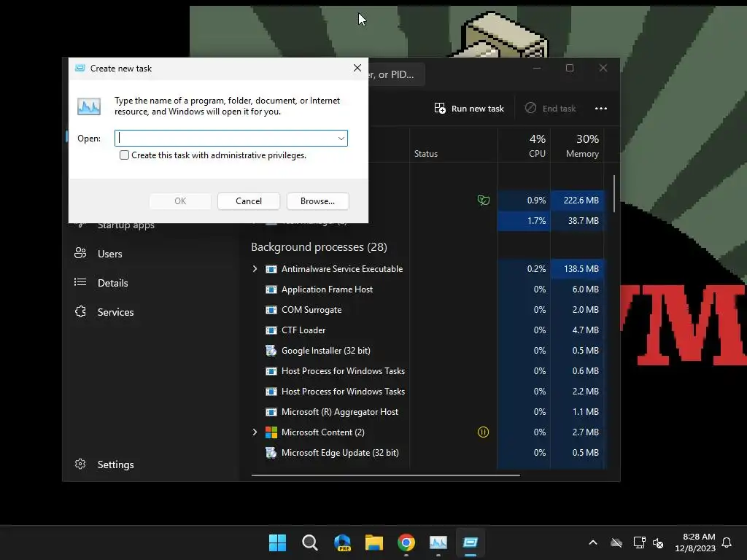Click the Settings gear icon
747x560 pixels.
[80, 464]
